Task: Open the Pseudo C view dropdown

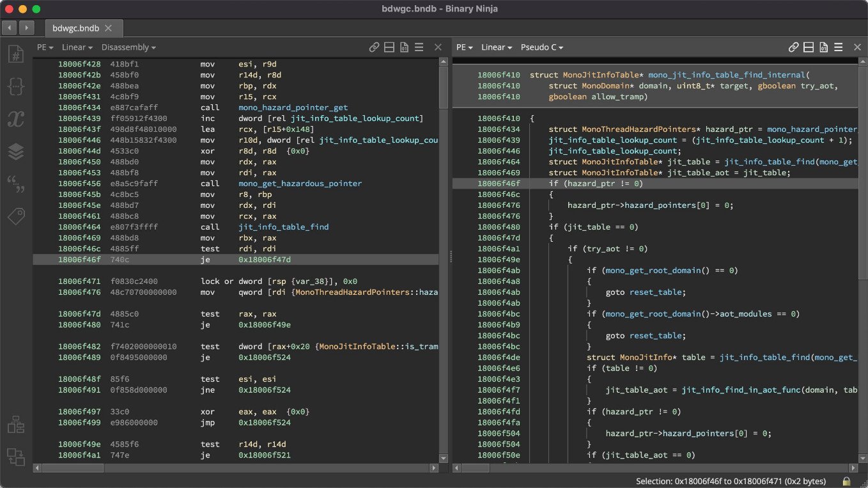Action: coord(542,47)
